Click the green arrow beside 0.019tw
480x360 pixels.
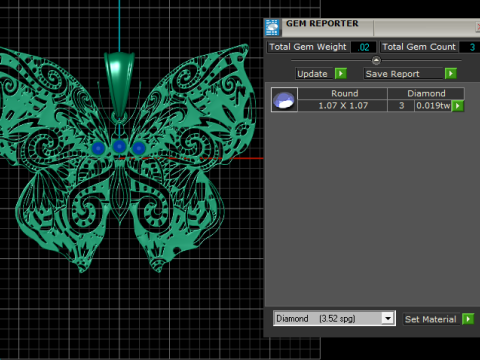[x=458, y=106]
